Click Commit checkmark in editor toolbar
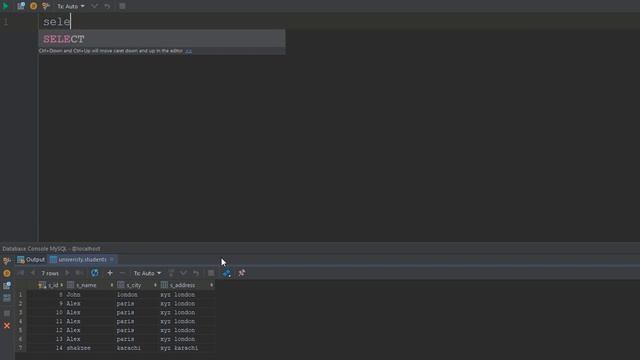The width and height of the screenshot is (640, 360). pyautogui.click(x=94, y=6)
